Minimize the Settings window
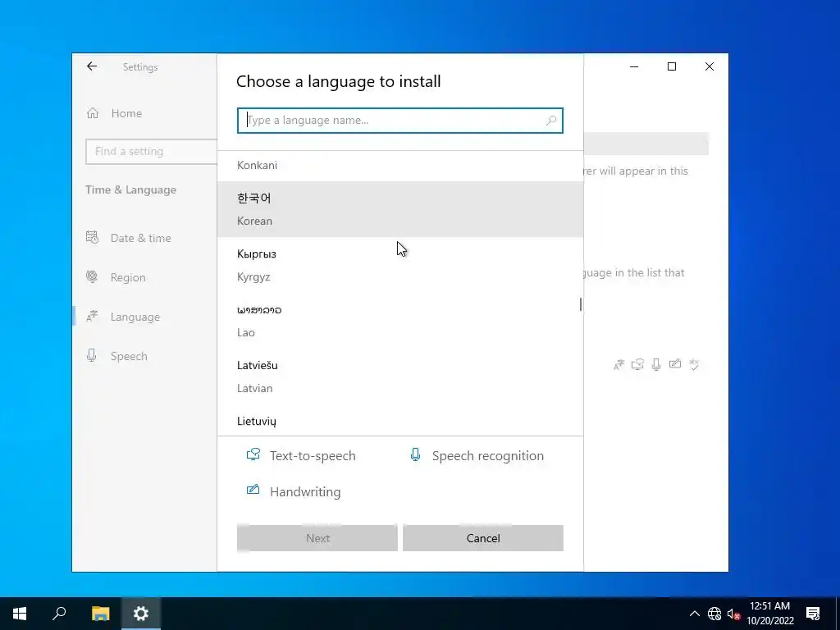This screenshot has height=630, width=840. click(634, 66)
